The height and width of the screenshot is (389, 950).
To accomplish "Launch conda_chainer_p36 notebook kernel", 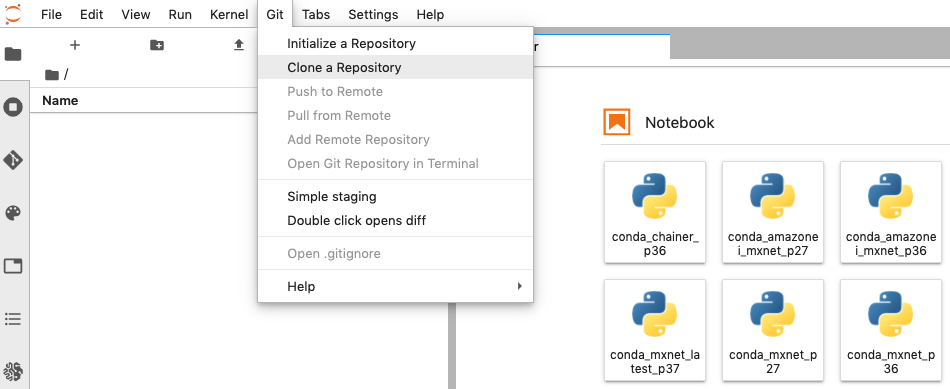I will pos(655,211).
